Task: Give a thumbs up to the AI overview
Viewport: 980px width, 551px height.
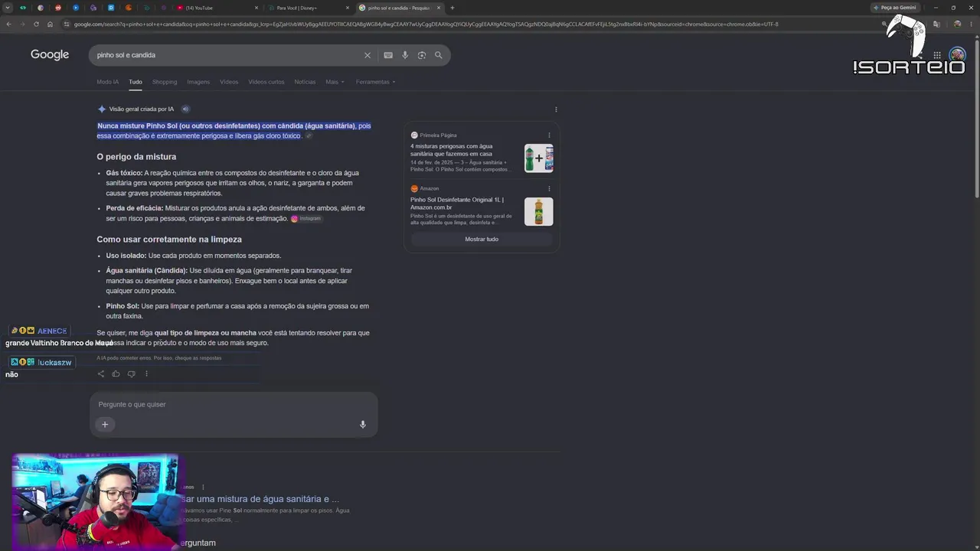Action: click(x=116, y=373)
